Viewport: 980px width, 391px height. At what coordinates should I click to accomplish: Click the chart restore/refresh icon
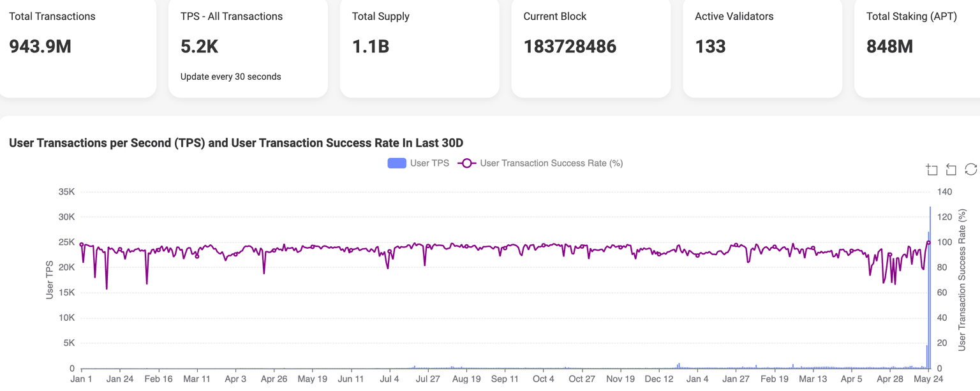pyautogui.click(x=970, y=169)
